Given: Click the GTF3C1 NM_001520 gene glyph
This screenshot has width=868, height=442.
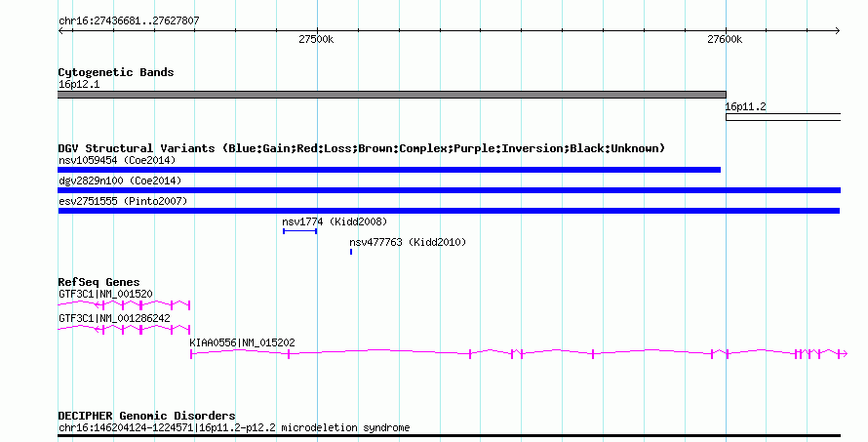Looking at the screenshot, I should coord(124,304).
